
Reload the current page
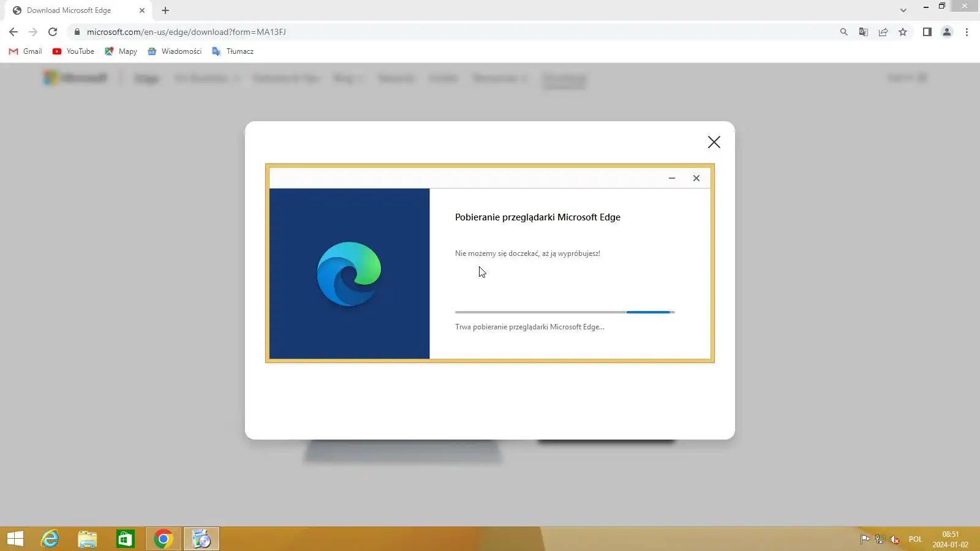click(x=53, y=32)
